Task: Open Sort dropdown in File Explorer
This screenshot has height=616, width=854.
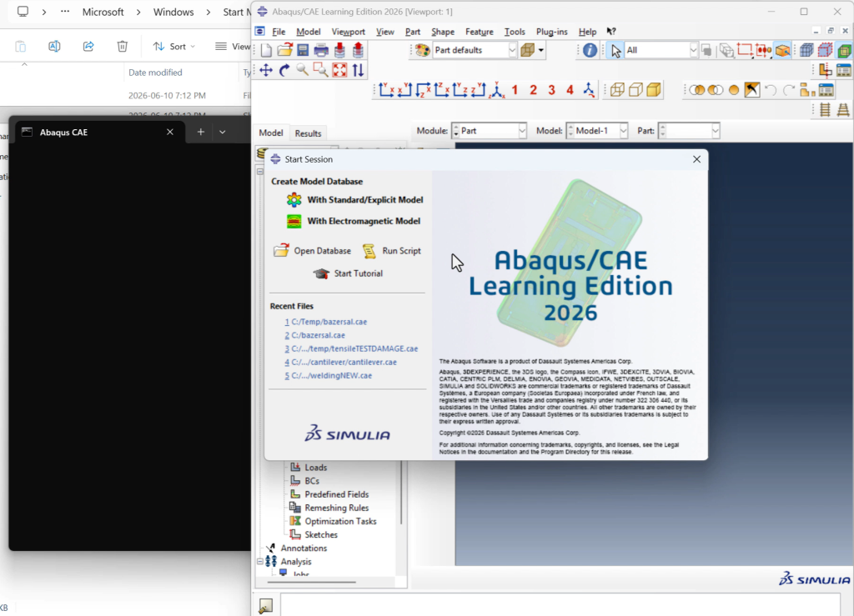Action: click(173, 46)
